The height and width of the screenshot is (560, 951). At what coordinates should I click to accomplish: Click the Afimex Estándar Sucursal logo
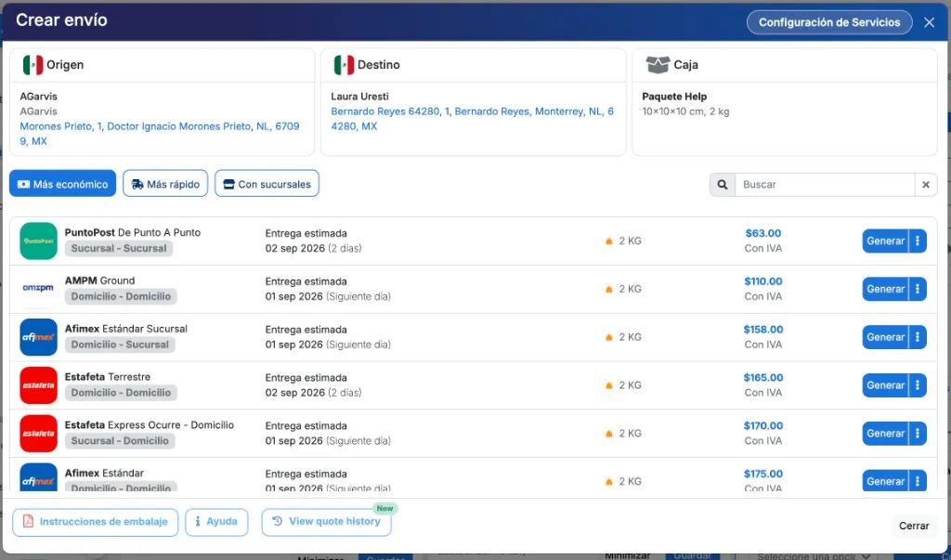point(38,337)
